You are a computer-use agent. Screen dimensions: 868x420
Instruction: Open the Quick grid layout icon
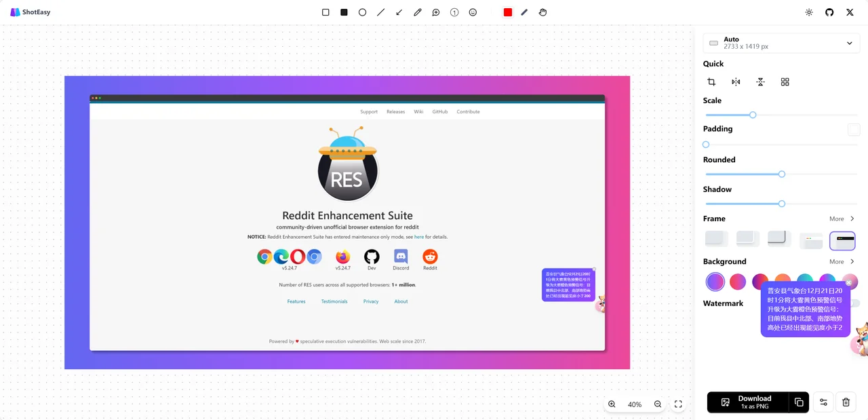click(785, 81)
